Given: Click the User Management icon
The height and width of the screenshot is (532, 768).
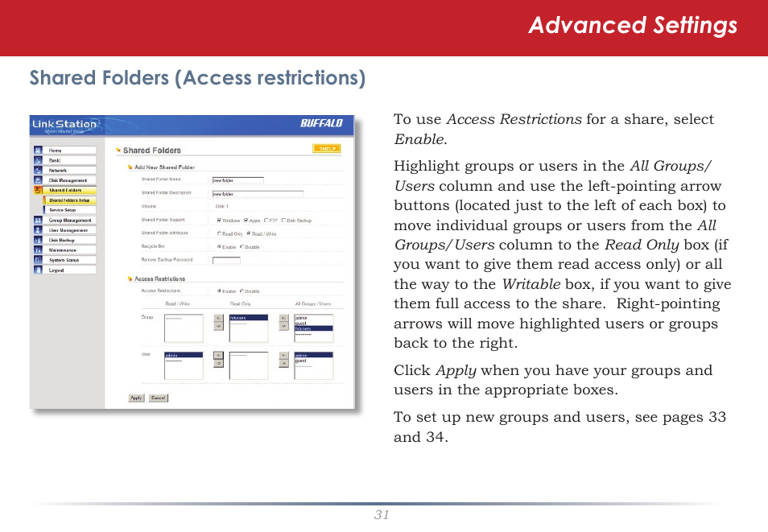Looking at the screenshot, I should point(38,229).
